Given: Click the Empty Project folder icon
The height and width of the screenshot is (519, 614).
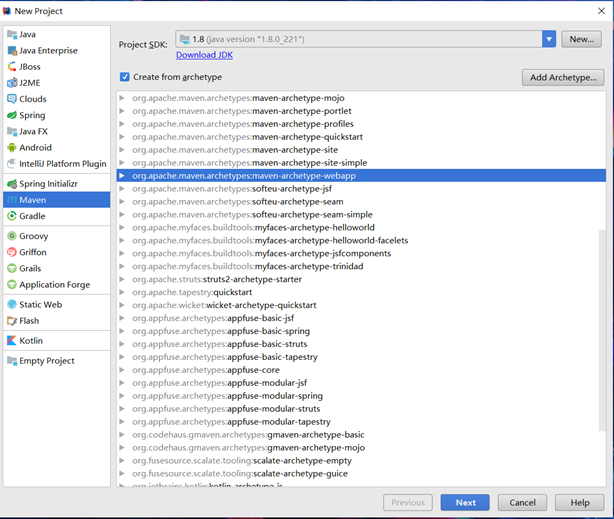Looking at the screenshot, I should (x=12, y=360).
